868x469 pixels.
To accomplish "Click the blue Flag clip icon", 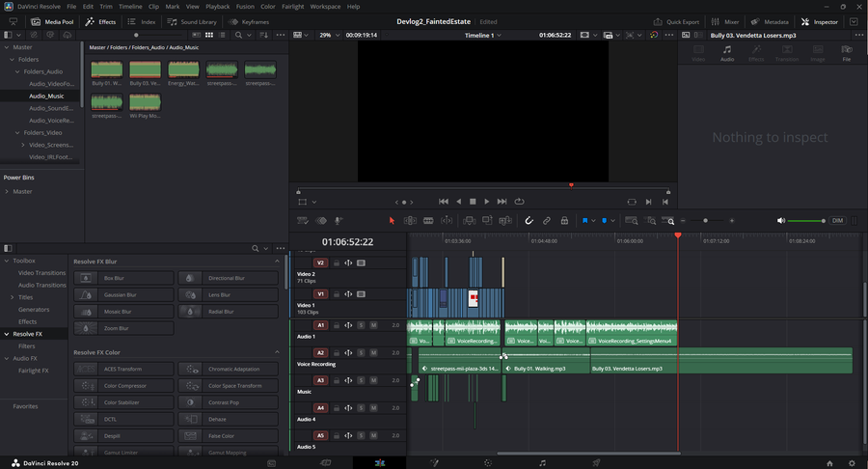I will (584, 221).
